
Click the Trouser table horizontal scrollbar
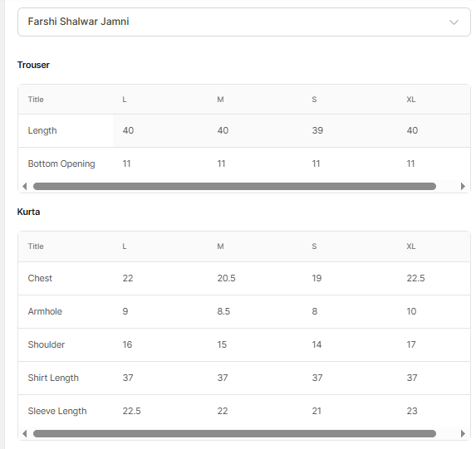tap(234, 186)
